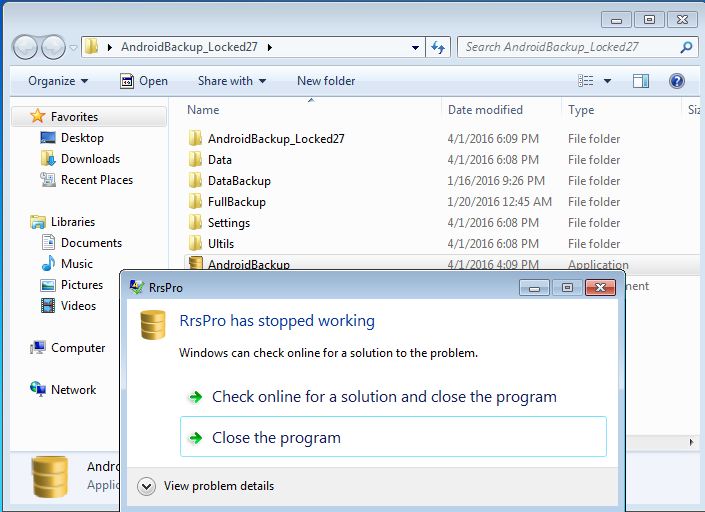
Task: Open the recent pages dropdown beside the Forward arrow
Action: pos(73,47)
